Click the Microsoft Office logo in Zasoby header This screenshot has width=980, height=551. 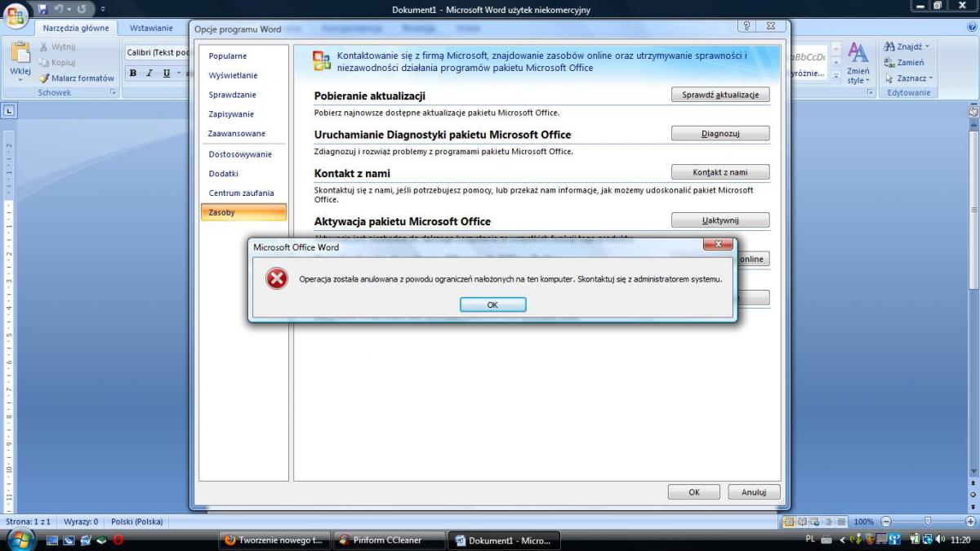pyautogui.click(x=322, y=61)
